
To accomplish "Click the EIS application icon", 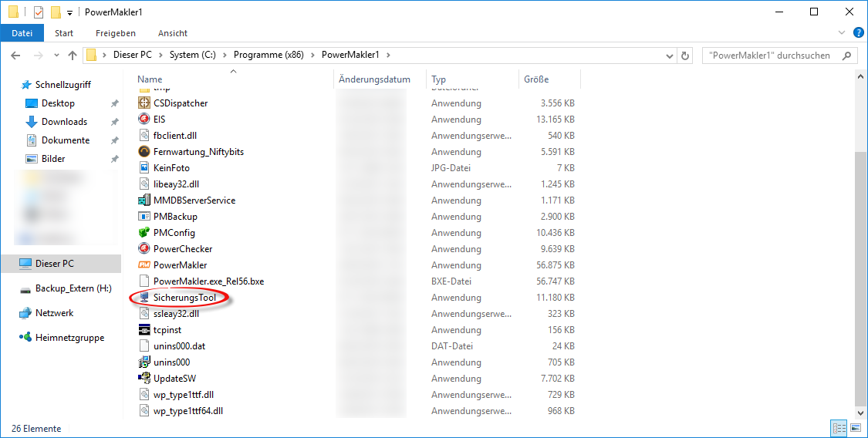I will click(x=144, y=119).
